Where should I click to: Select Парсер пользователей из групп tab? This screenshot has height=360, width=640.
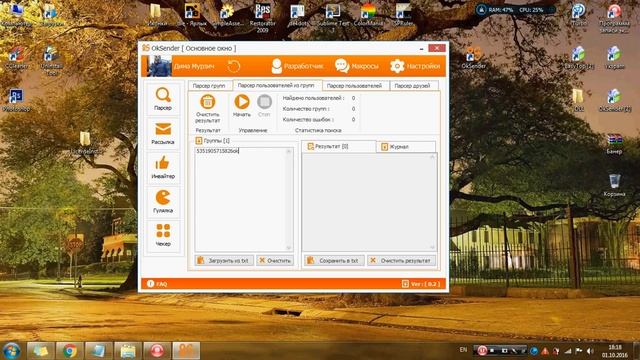pos(276,85)
